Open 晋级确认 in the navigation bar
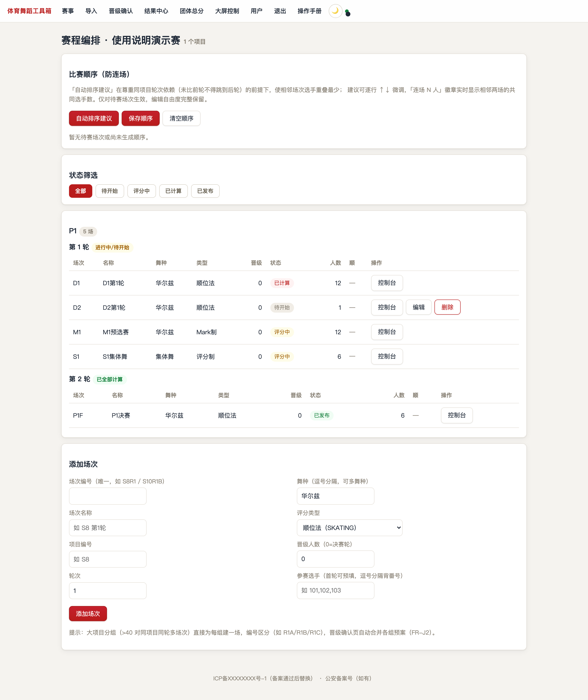This screenshot has width=588, height=700. (121, 11)
